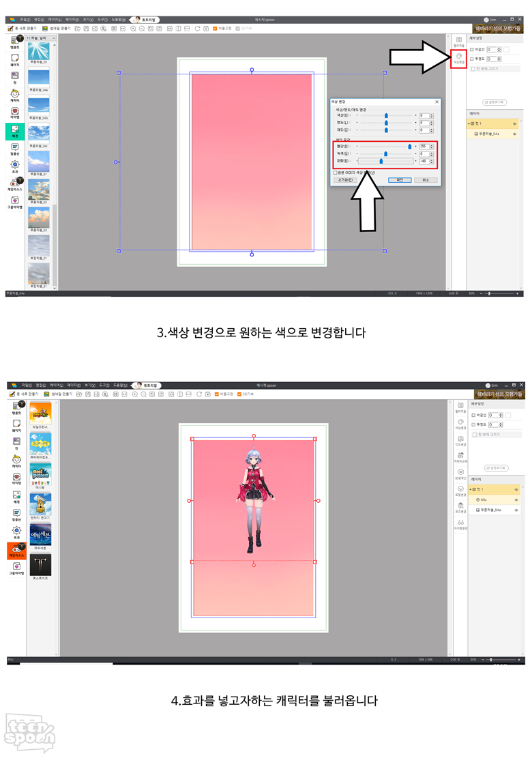This screenshot has width=532, height=771.
Task: Click zoom-in magnifier in step 3 toolbar
Action: pyautogui.click(x=133, y=29)
